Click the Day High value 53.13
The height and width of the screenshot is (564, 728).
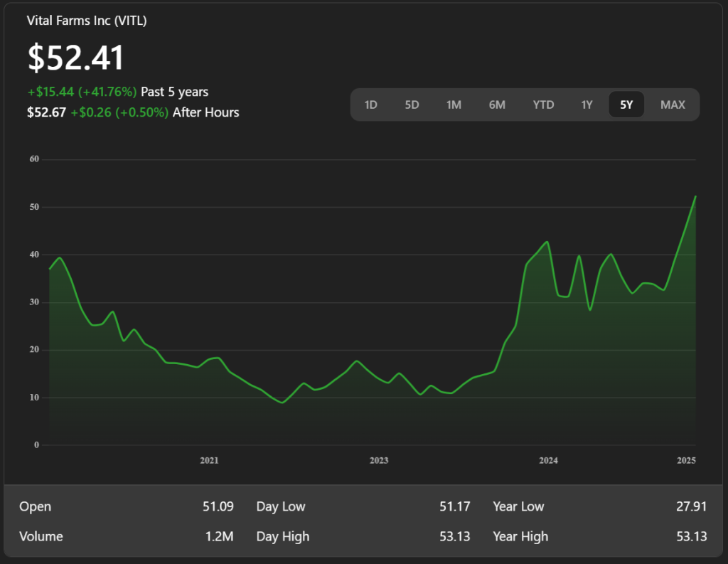click(x=454, y=536)
